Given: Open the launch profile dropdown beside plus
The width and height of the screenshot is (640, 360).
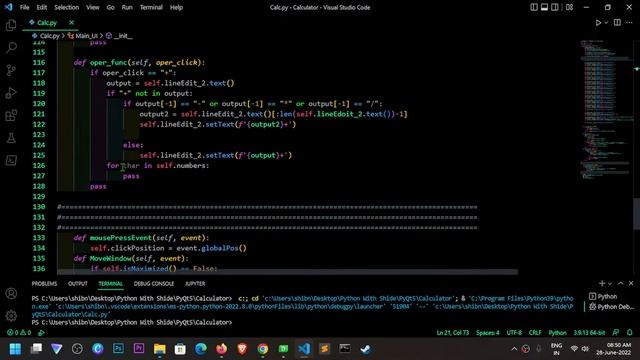Looking at the screenshot, I should [x=610, y=284].
